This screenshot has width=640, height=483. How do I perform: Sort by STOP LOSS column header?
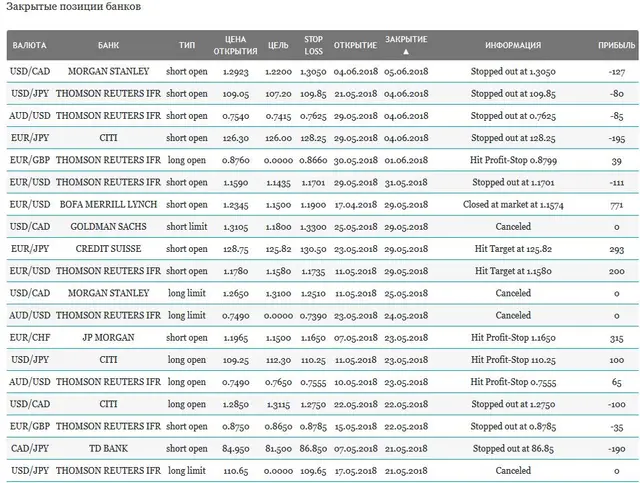coord(313,45)
